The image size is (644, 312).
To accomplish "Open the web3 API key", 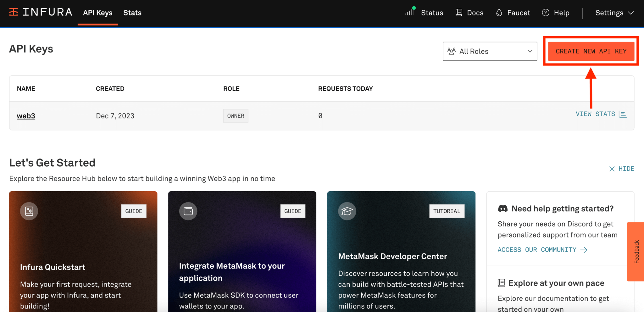I will click(26, 116).
